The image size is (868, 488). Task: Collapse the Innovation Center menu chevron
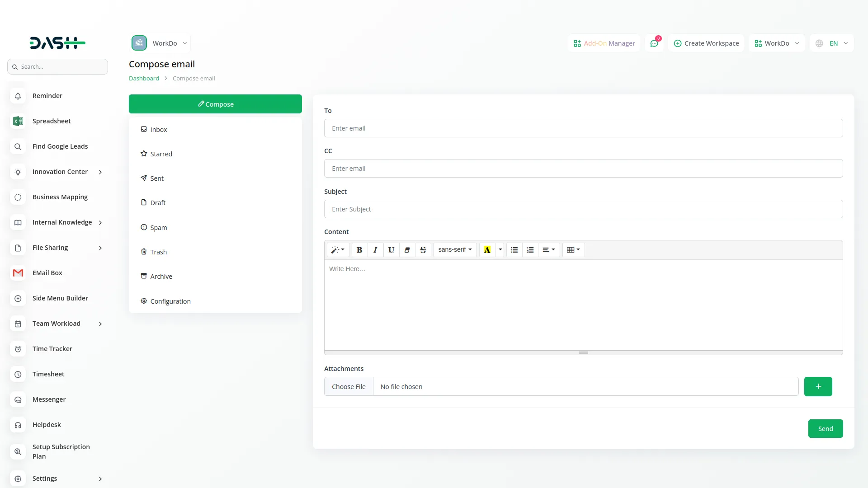pyautogui.click(x=100, y=172)
